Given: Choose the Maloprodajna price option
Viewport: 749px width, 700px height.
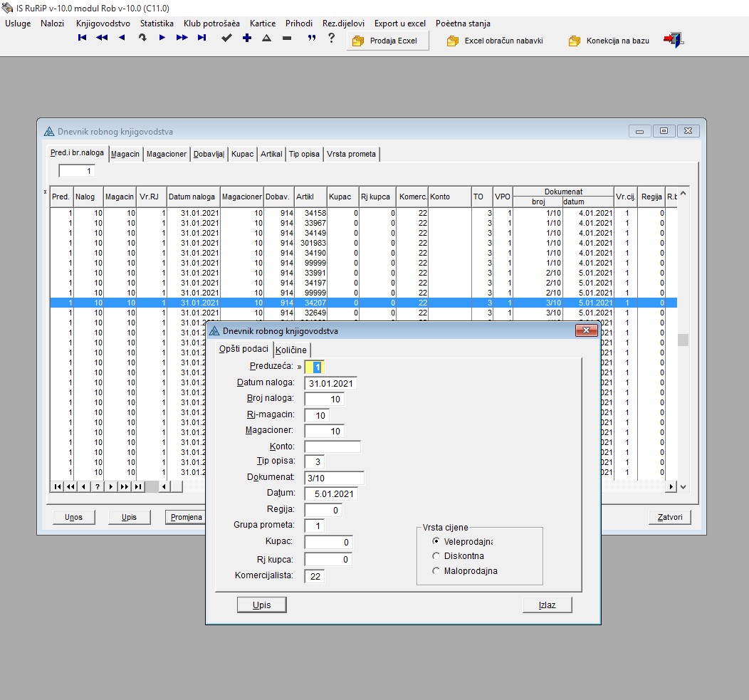Looking at the screenshot, I should pos(436,571).
